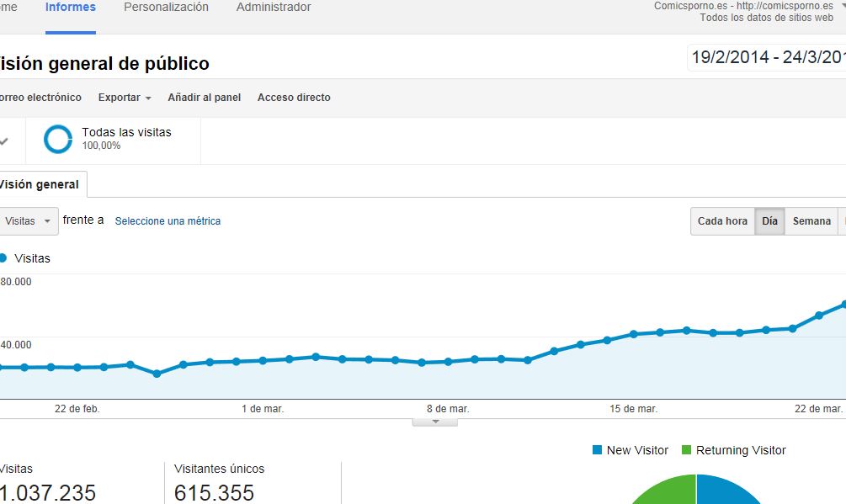This screenshot has height=504, width=846.
Task: Click the Todas las visitas donut icon
Action: pyautogui.click(x=58, y=139)
